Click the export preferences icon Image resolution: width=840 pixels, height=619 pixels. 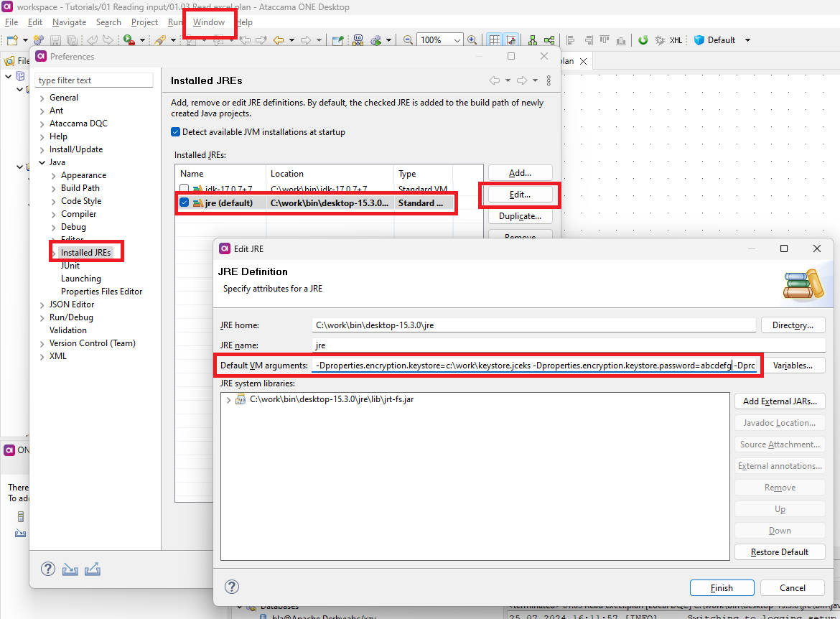93,569
